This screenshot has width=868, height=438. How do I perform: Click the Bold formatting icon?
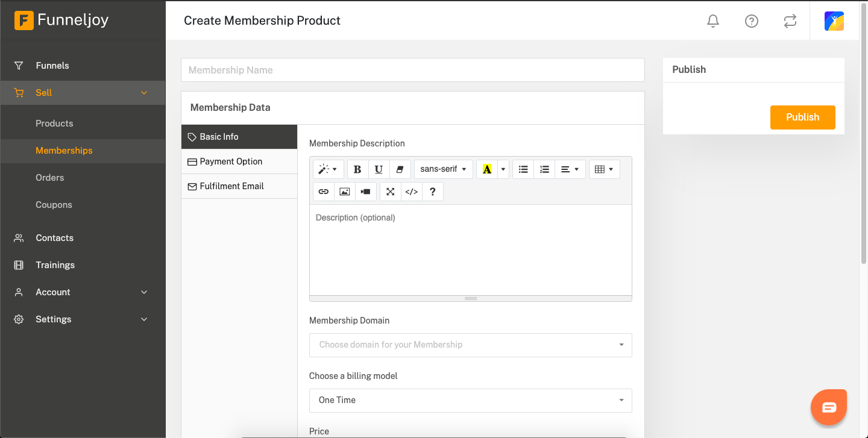[x=357, y=169]
